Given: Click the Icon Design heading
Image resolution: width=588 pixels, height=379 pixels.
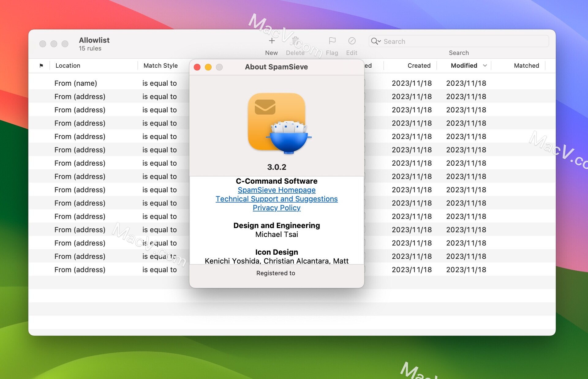Looking at the screenshot, I should (277, 252).
